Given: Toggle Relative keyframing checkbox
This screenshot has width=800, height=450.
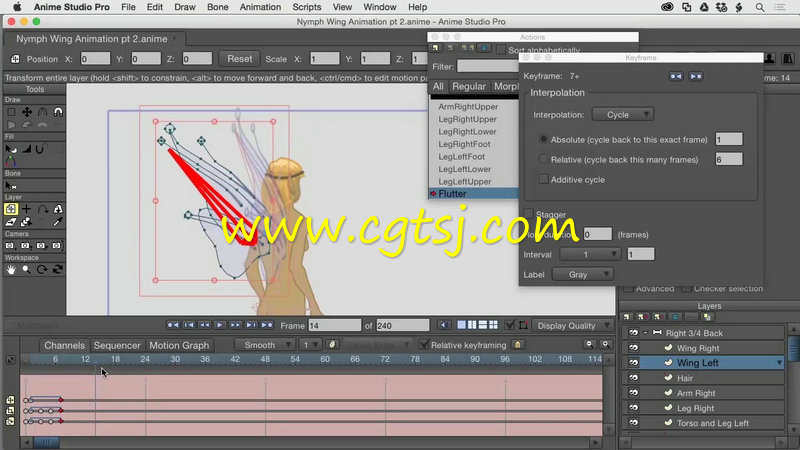Looking at the screenshot, I should click(423, 345).
